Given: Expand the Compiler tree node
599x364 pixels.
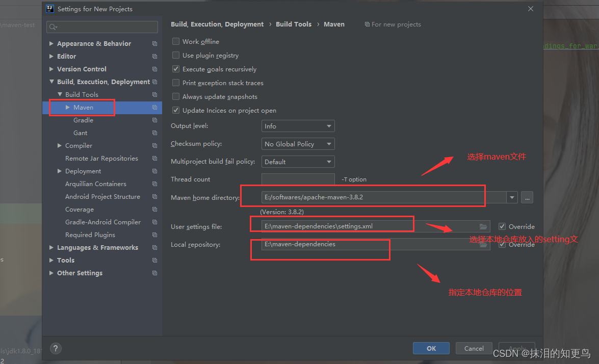Looking at the screenshot, I should 60,145.
